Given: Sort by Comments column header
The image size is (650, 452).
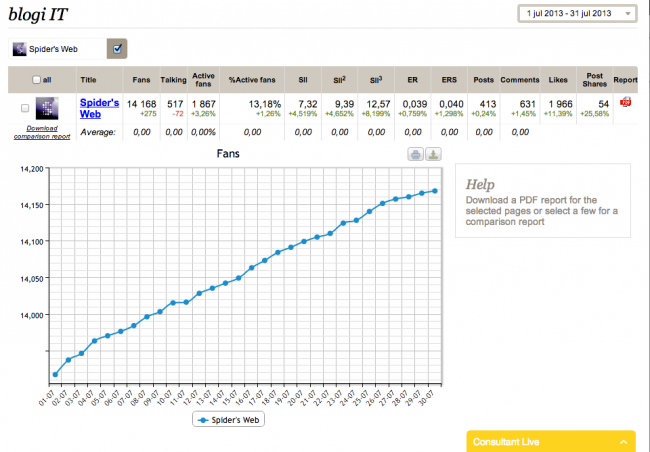Looking at the screenshot, I should point(520,80).
